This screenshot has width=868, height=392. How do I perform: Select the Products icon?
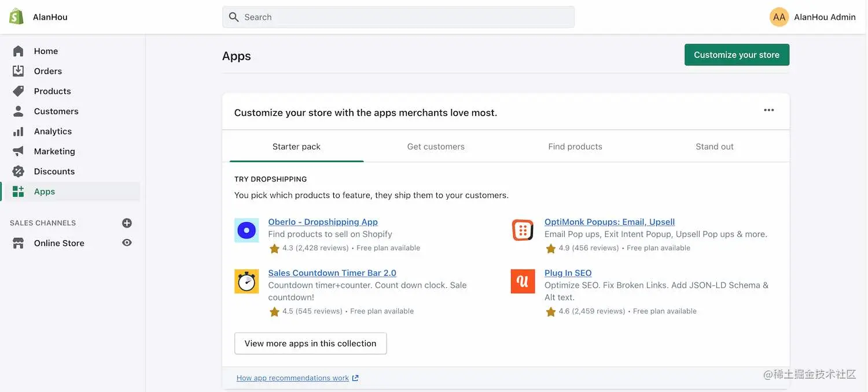click(19, 91)
